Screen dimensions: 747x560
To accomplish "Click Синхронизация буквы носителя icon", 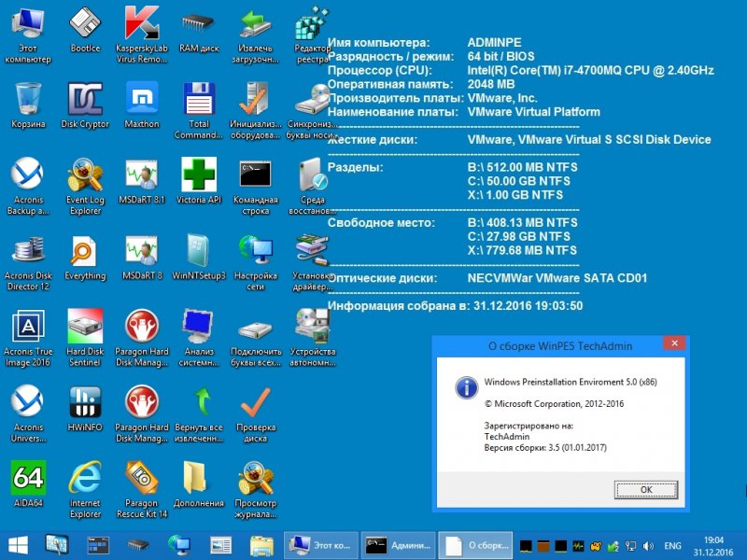I will pos(312,110).
